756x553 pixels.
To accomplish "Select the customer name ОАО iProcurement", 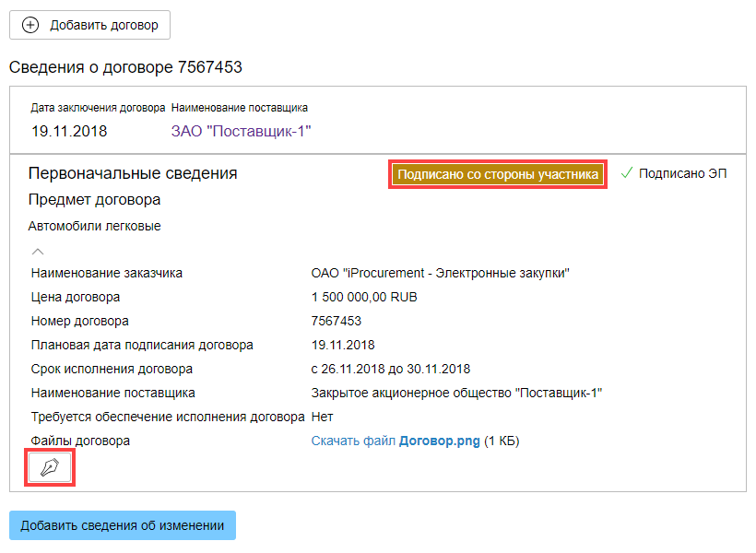I will (x=441, y=273).
